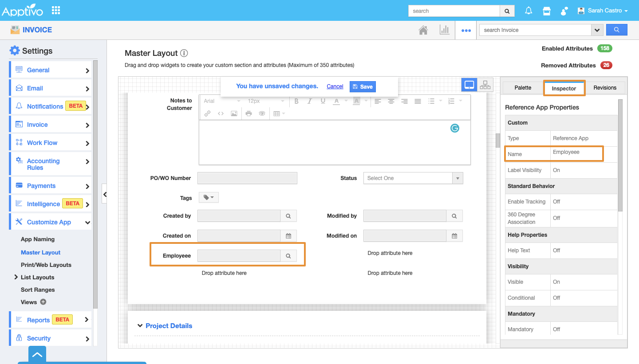
Task: Click Modified on calendar icon
Action: coord(454,236)
